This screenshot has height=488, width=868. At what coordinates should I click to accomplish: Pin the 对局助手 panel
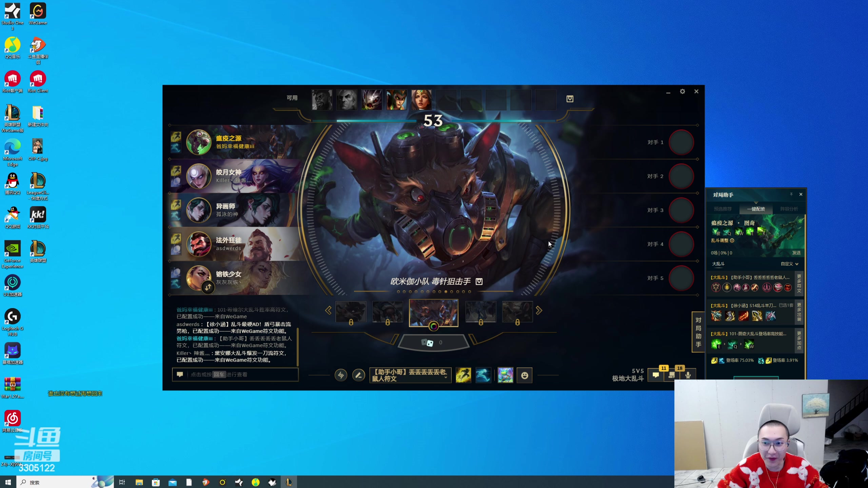[791, 194]
